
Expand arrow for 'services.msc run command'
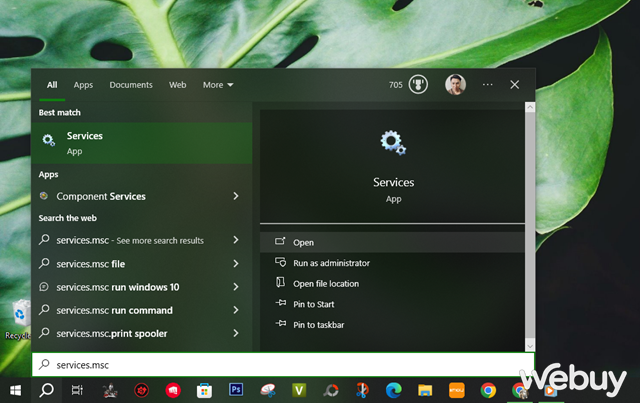[236, 310]
